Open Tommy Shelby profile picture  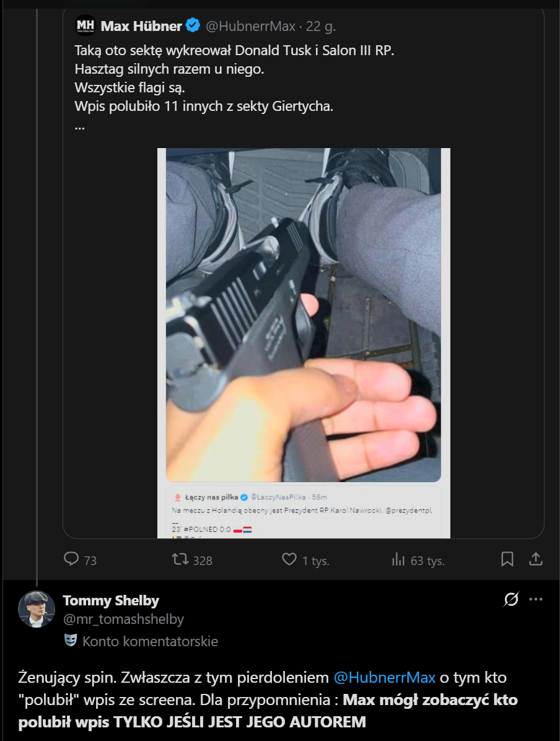pos(38,609)
